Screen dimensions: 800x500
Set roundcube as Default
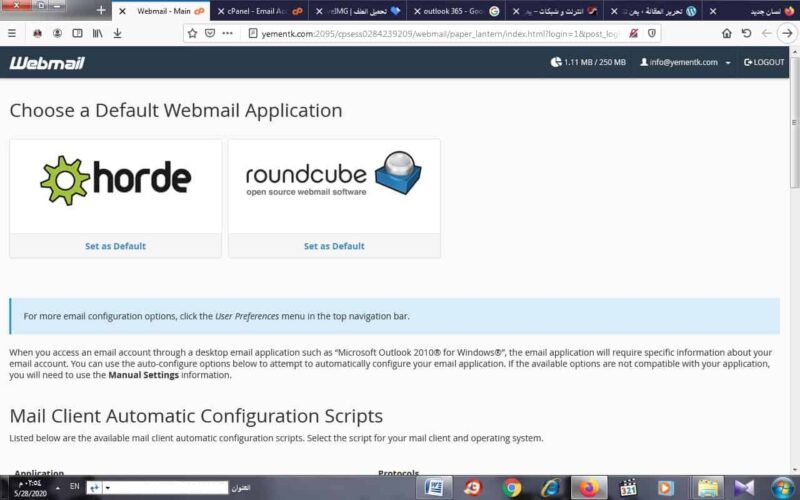click(334, 246)
